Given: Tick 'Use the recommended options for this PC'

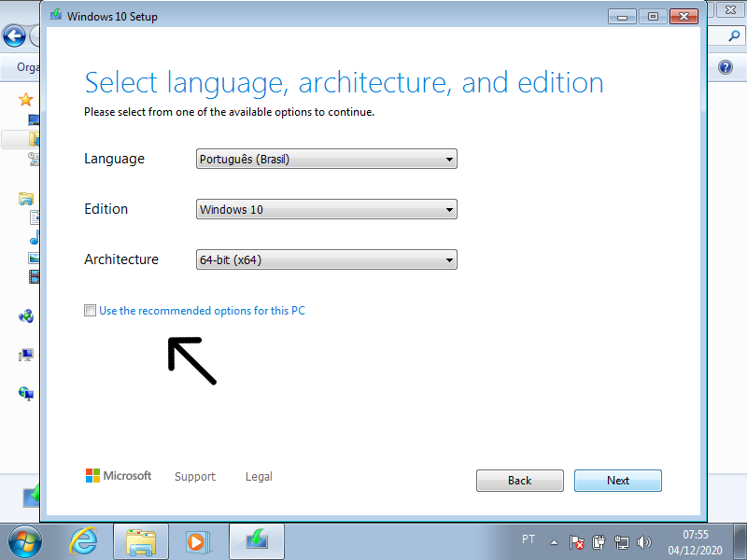Looking at the screenshot, I should [90, 311].
